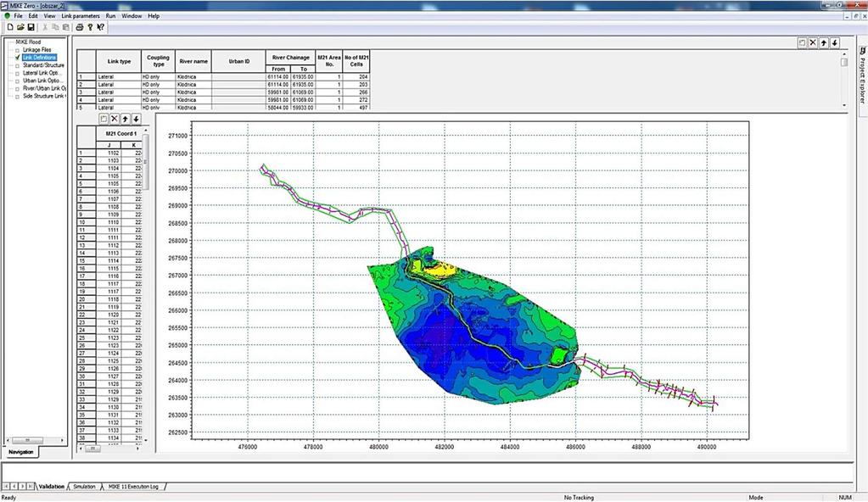Select Standard/Structure tree entry
The height and width of the screenshot is (502, 868).
[x=44, y=65]
